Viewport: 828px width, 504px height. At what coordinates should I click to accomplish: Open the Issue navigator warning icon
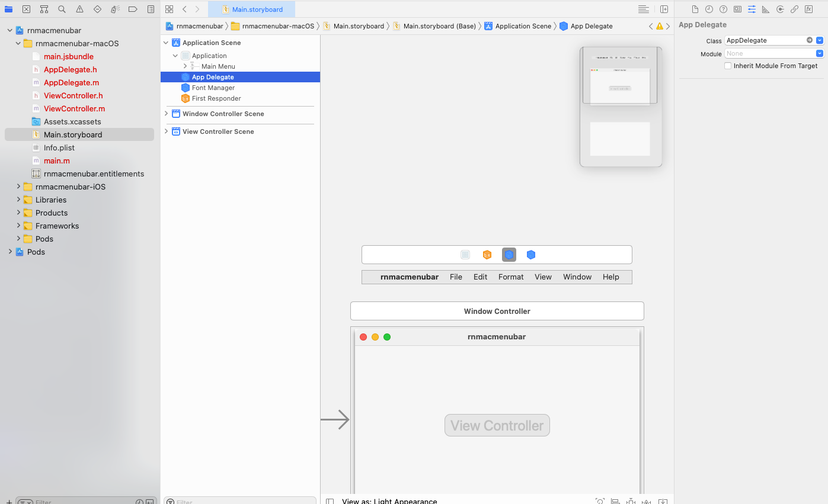(x=80, y=9)
